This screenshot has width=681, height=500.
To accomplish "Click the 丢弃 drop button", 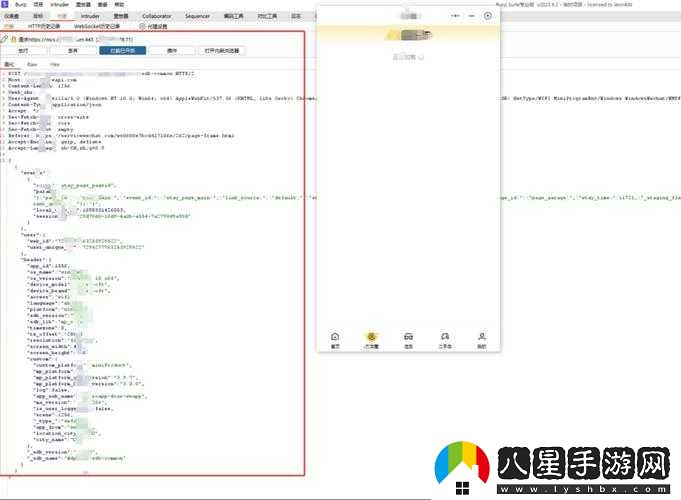I will coord(73,51).
